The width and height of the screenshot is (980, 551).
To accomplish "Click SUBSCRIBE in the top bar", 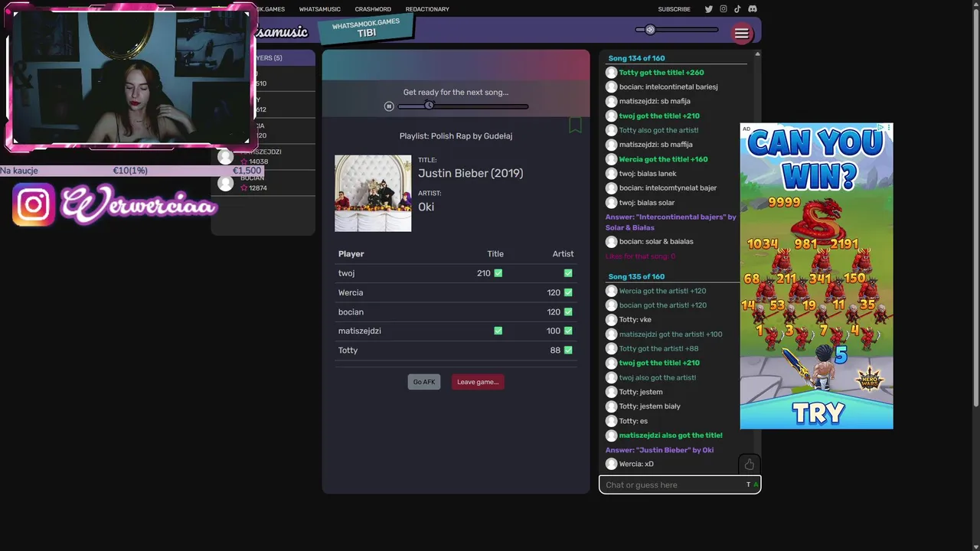I will click(675, 9).
